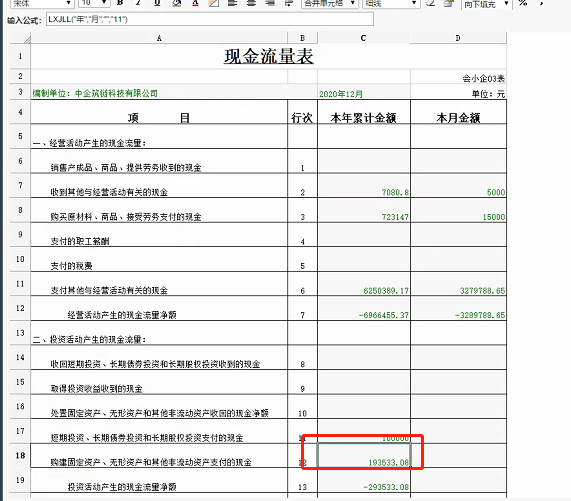Viewport: 571px width, 501px height.
Task: Click the percent format icon
Action: click(x=523, y=3)
